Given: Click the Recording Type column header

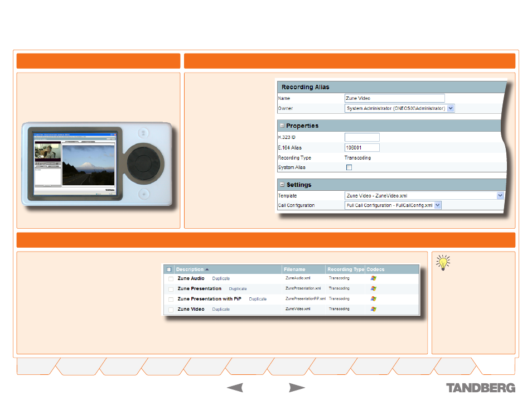Looking at the screenshot, I should pos(345,269).
